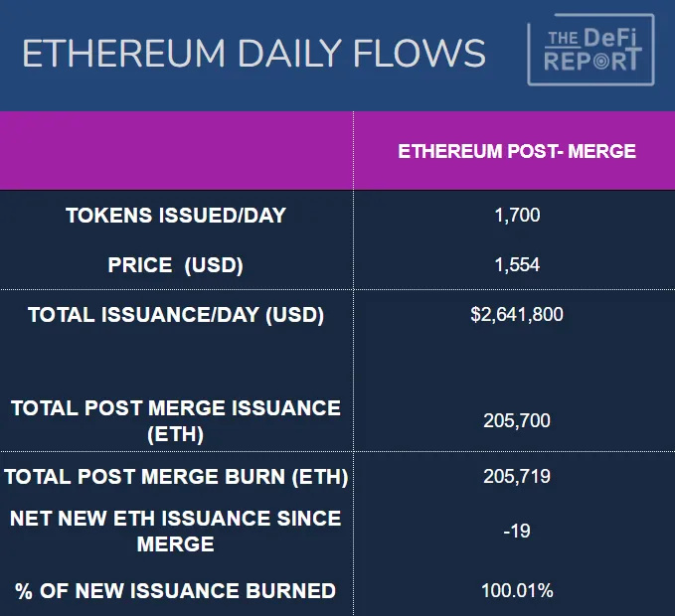This screenshot has width=675, height=616.
Task: Click the 205,700 issuance cell
Action: 517,421
